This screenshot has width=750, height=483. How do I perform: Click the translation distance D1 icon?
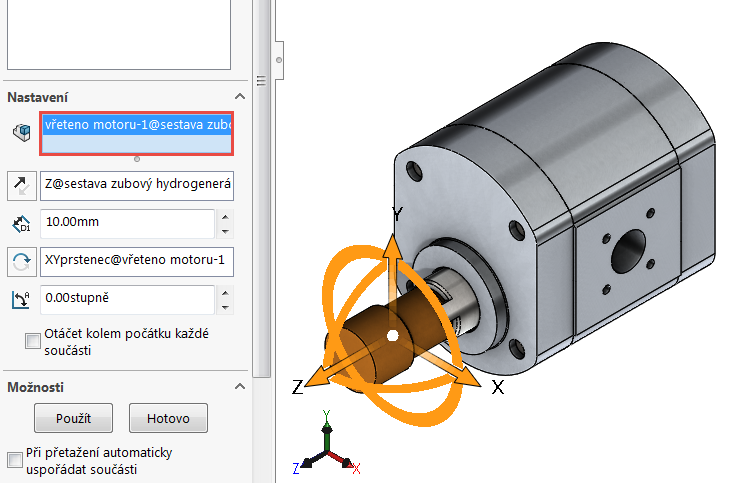point(22,224)
